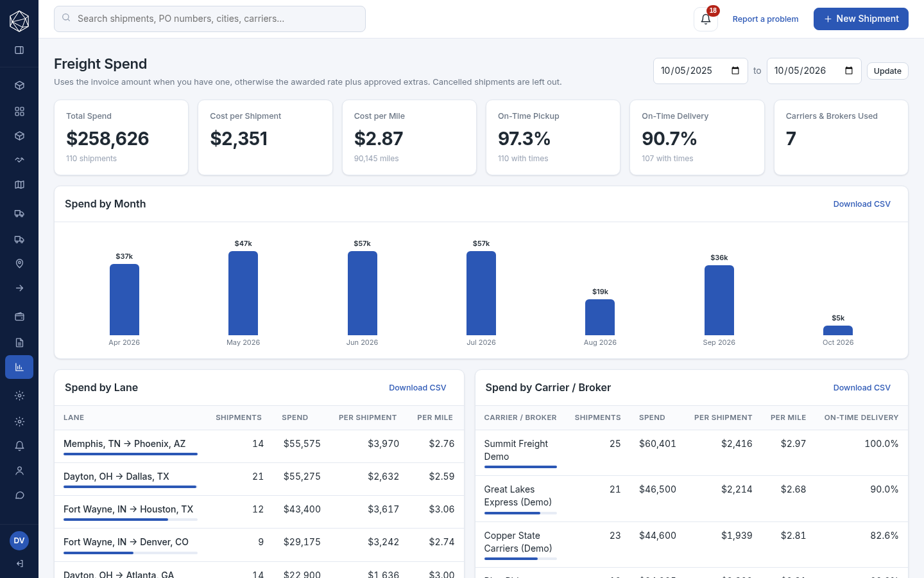
Task: Select the Summit Freight Demo carrier row
Action: point(692,453)
